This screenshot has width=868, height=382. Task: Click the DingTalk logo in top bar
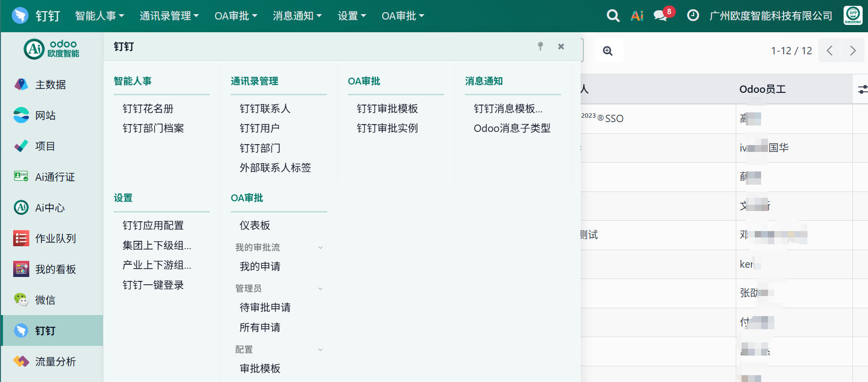(20, 16)
